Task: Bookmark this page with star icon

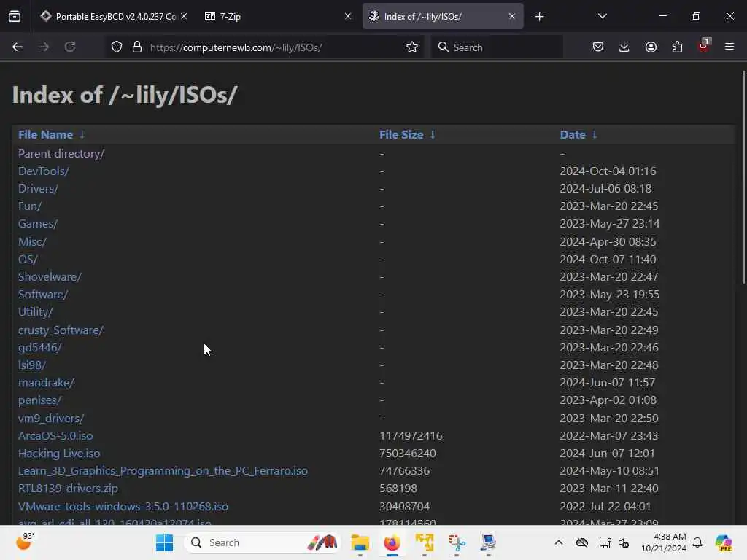Action: (x=412, y=47)
